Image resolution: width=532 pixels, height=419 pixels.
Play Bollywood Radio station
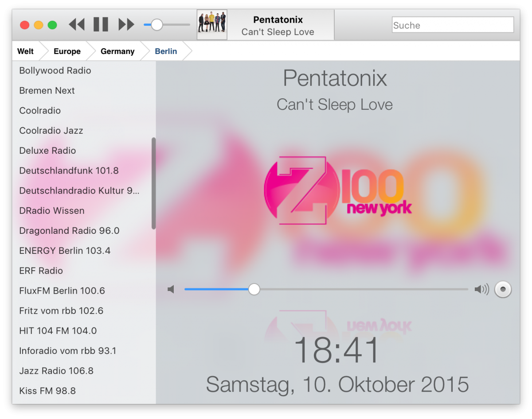click(84, 70)
